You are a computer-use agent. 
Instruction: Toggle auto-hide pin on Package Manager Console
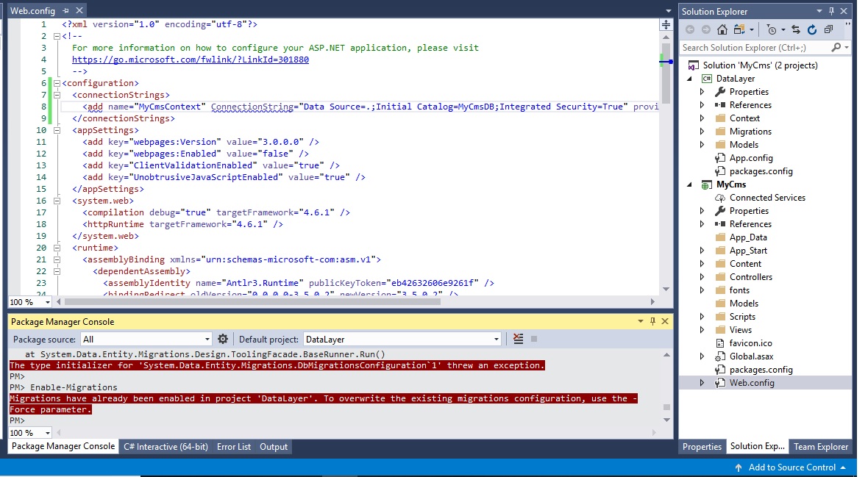(652, 322)
